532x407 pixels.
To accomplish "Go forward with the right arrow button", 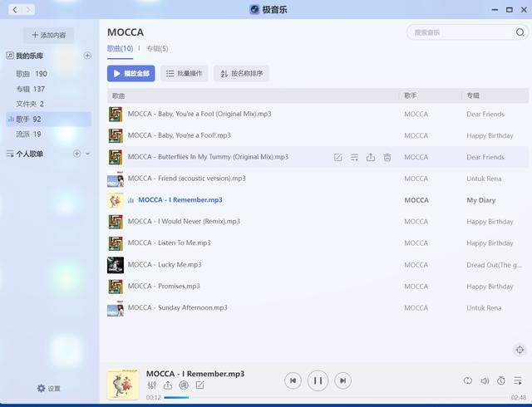I will click(28, 10).
